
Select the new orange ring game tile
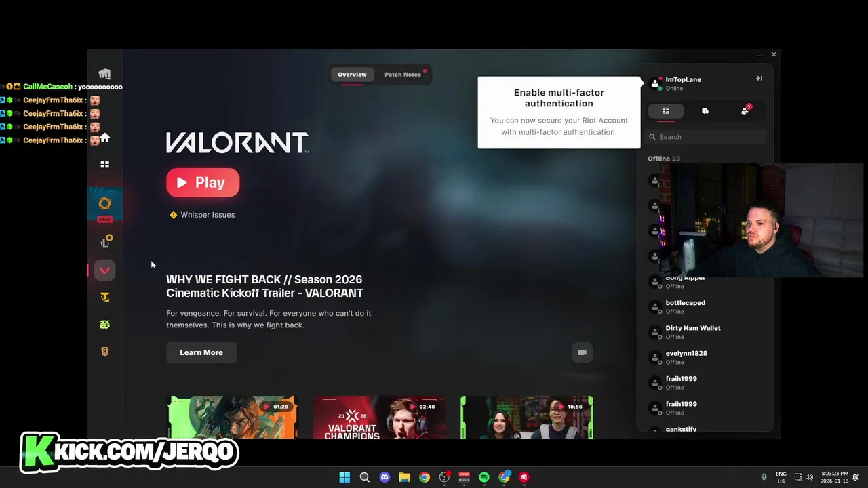click(104, 204)
